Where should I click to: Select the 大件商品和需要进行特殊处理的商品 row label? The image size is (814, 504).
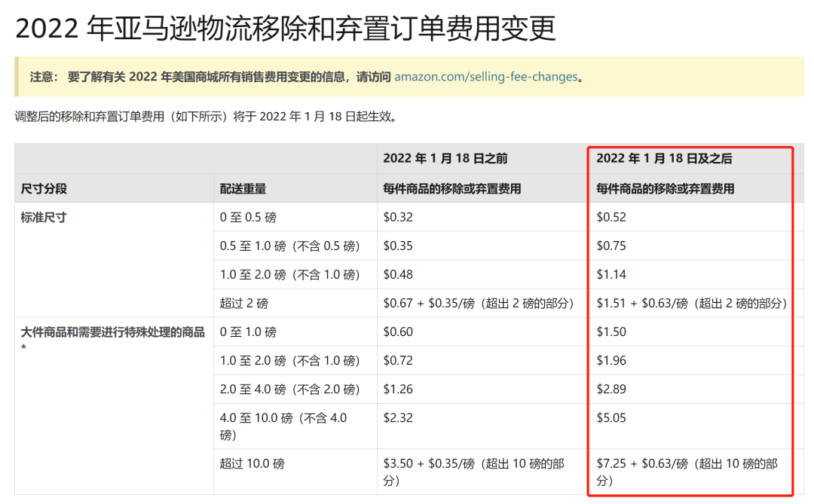[112, 332]
